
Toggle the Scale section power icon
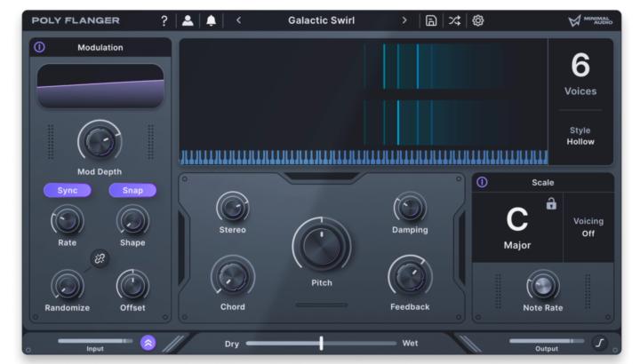482,182
